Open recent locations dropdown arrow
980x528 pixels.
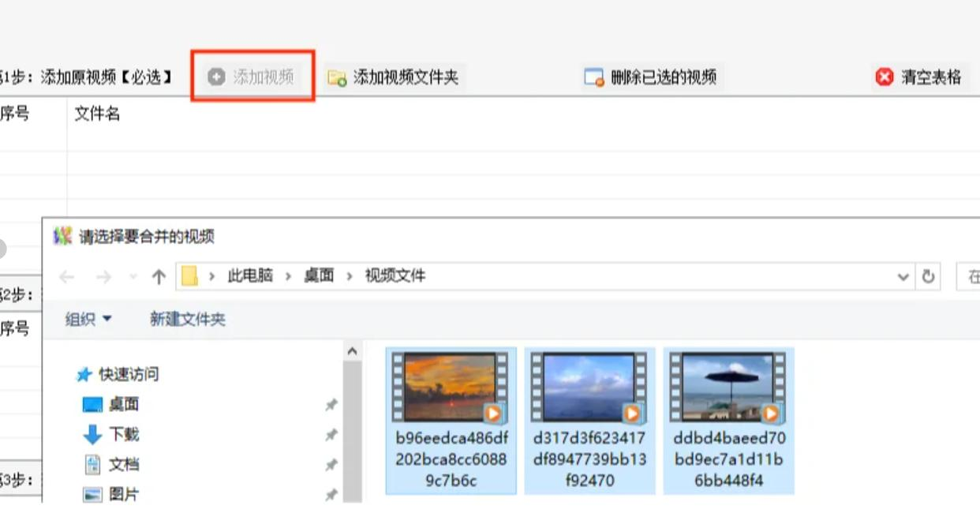click(133, 277)
